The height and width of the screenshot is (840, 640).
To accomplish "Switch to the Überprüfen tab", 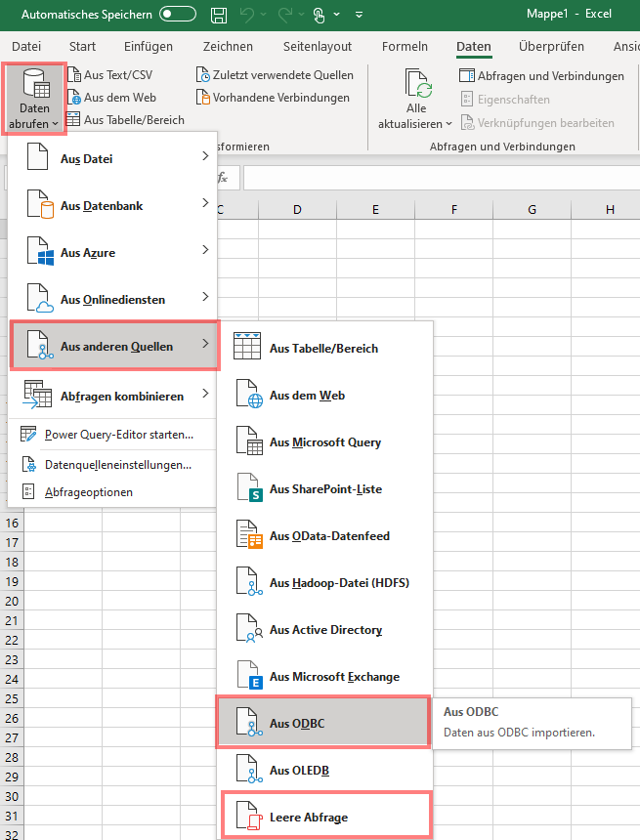I will click(x=551, y=47).
